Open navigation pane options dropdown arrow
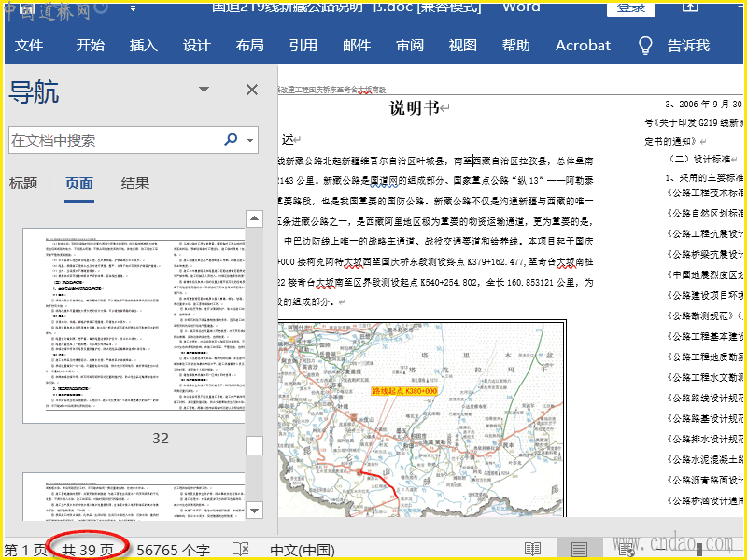Screen dimensions: 747x560 click(x=204, y=91)
